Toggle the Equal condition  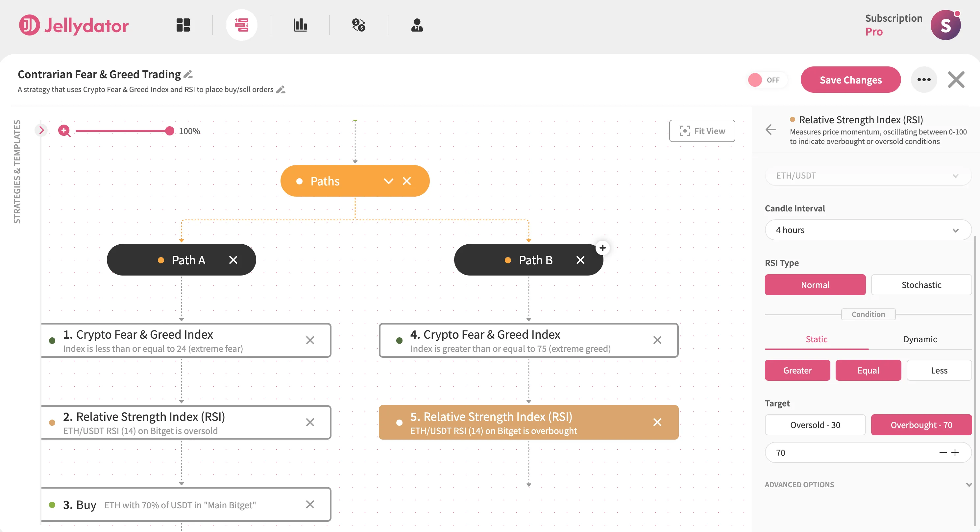(x=868, y=370)
